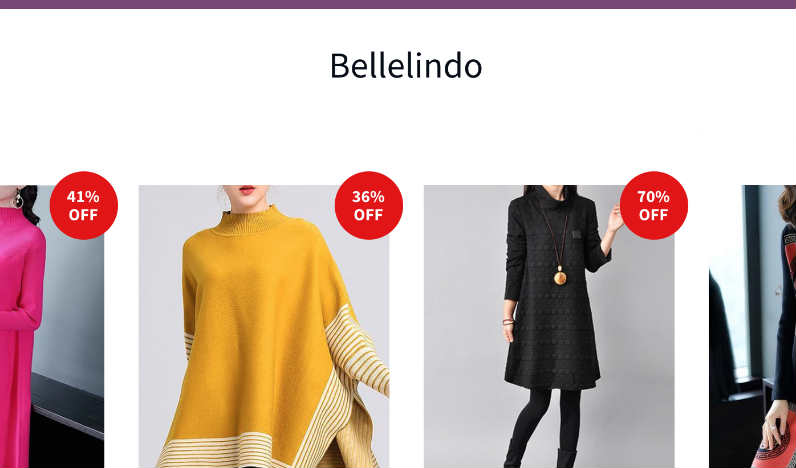Click the 36% OFF red badge
The width and height of the screenshot is (796, 468).
click(x=369, y=206)
